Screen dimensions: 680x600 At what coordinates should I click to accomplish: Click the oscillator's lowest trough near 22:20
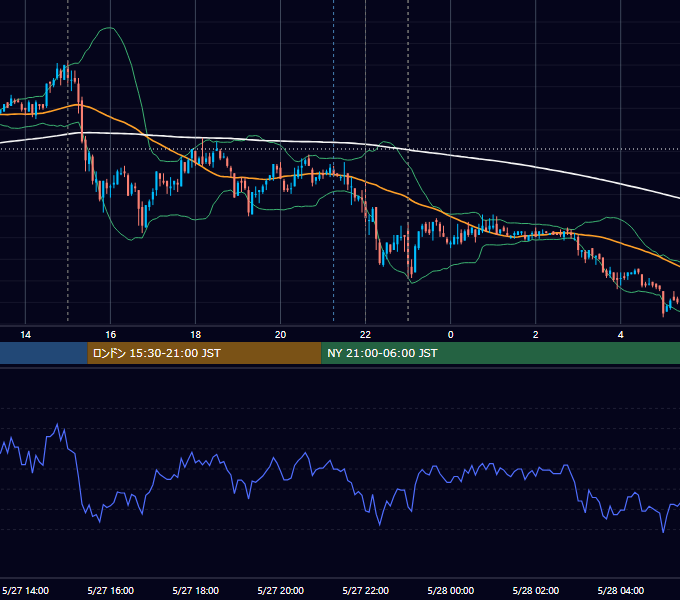tap(380, 524)
